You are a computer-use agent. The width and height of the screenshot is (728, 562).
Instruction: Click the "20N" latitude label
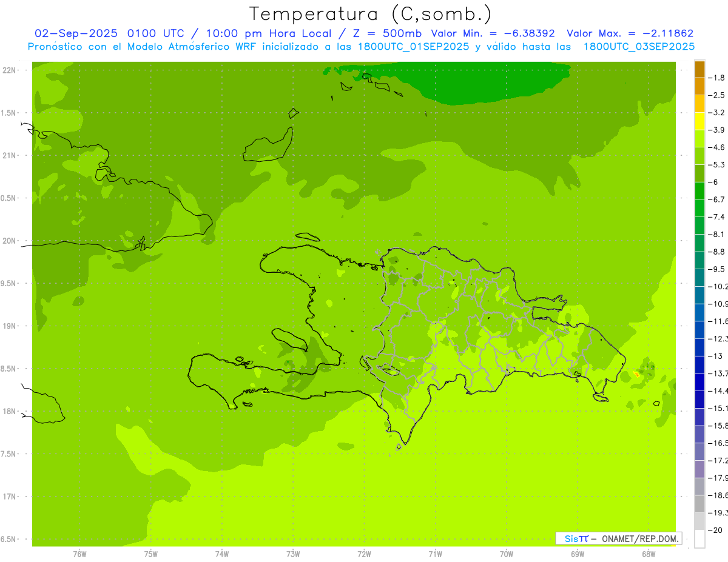9,241
